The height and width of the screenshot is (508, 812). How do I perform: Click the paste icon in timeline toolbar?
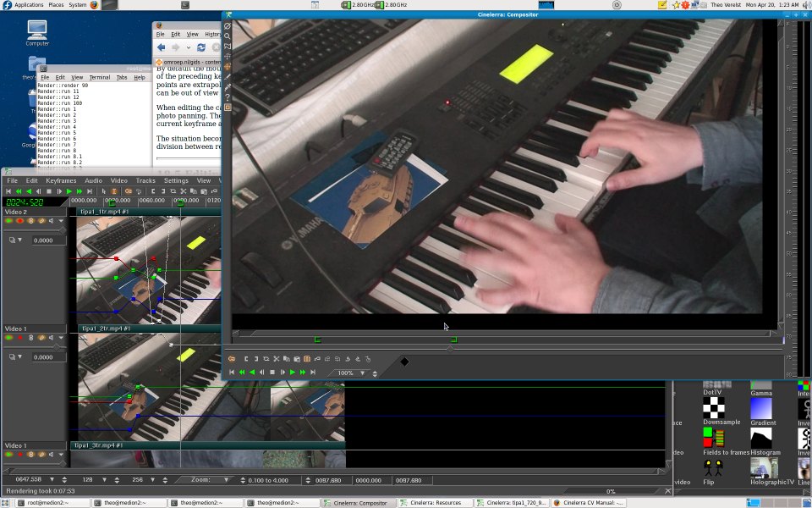204,191
